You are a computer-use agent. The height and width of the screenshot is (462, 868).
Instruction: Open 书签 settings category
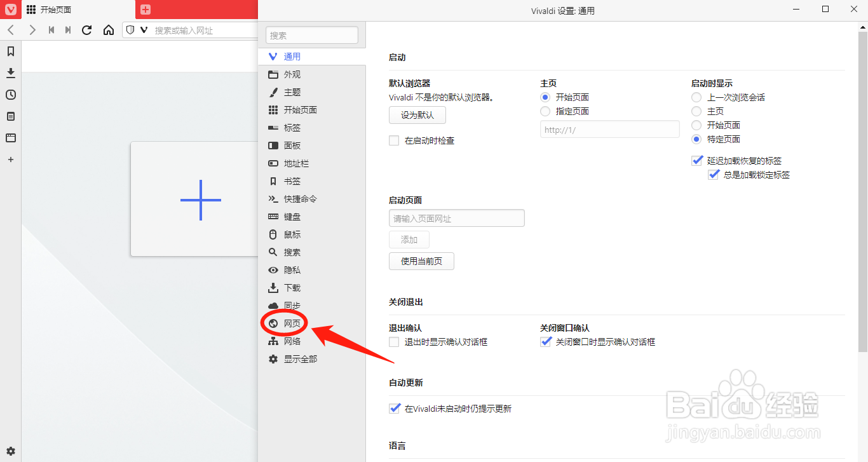click(x=312, y=181)
